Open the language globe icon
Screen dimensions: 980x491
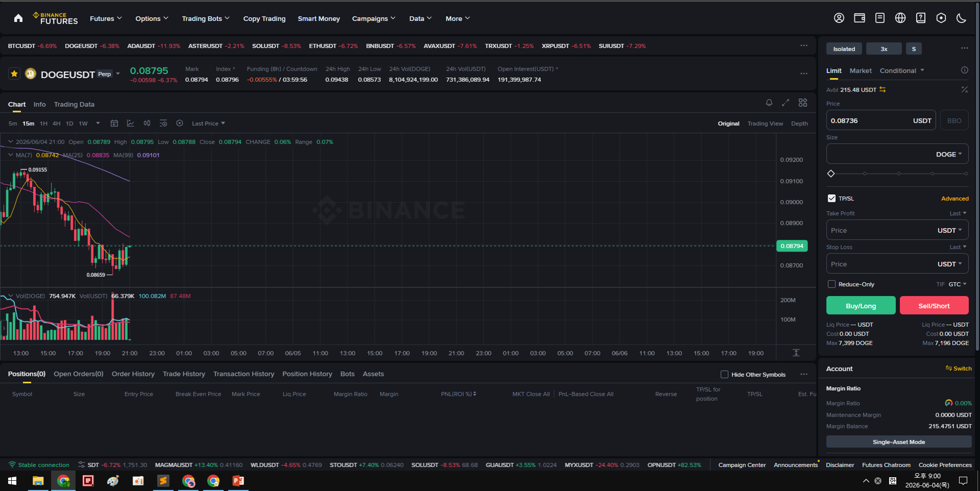pos(900,18)
